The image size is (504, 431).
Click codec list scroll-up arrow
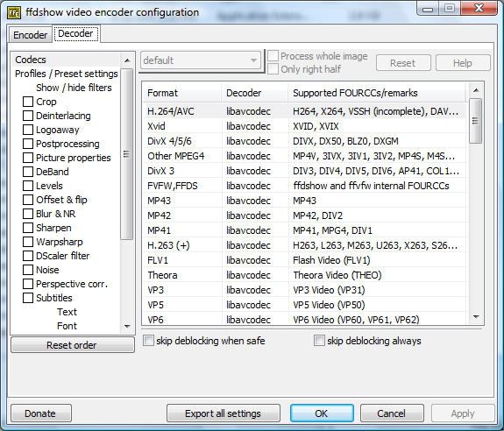[476, 90]
